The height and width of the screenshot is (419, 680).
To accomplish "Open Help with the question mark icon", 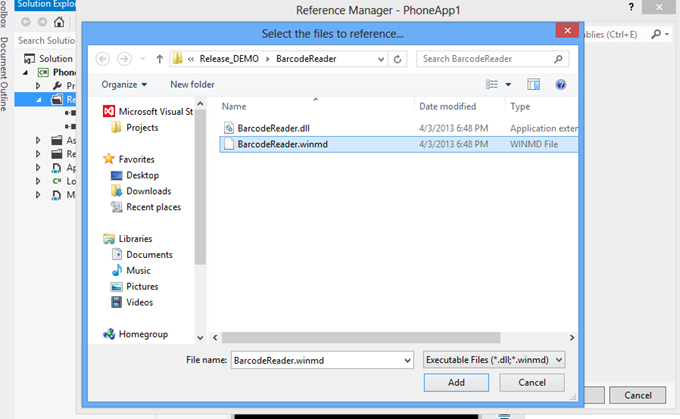I will point(560,85).
